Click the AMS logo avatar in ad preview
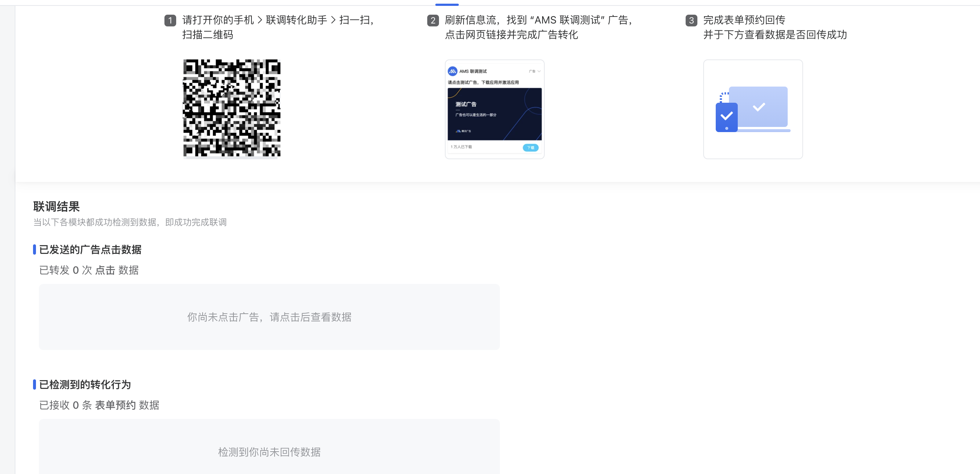 [x=452, y=71]
